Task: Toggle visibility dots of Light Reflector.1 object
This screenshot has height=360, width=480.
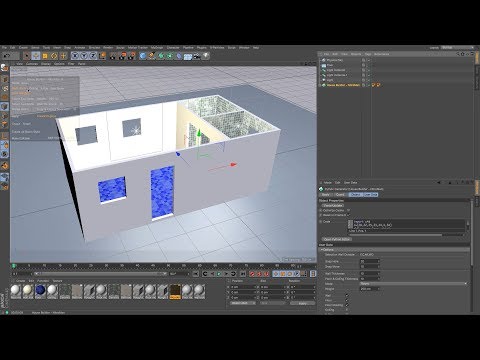Action: pos(368,75)
